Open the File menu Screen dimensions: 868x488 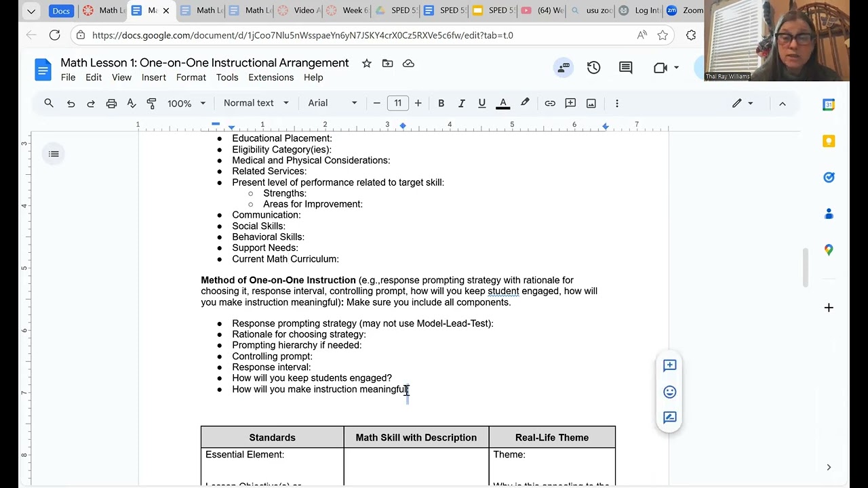pos(68,77)
